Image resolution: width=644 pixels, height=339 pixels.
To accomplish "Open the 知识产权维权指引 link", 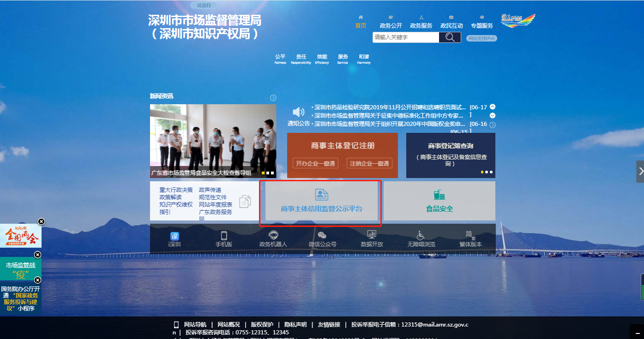I will pos(176,208).
